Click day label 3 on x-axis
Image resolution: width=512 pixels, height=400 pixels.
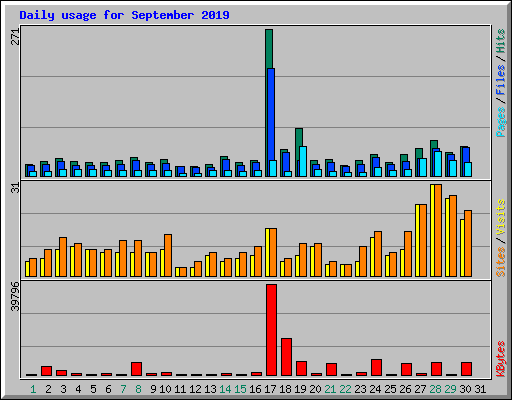63,389
